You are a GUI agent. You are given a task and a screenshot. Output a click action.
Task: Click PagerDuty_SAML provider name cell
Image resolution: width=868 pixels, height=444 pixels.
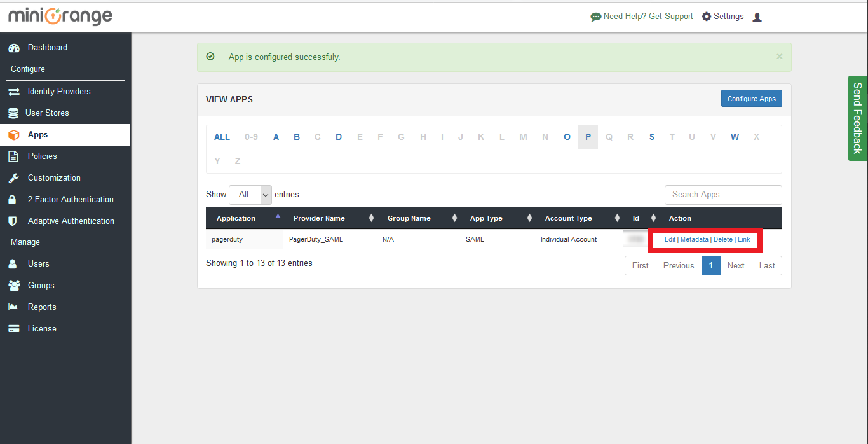click(x=330, y=239)
